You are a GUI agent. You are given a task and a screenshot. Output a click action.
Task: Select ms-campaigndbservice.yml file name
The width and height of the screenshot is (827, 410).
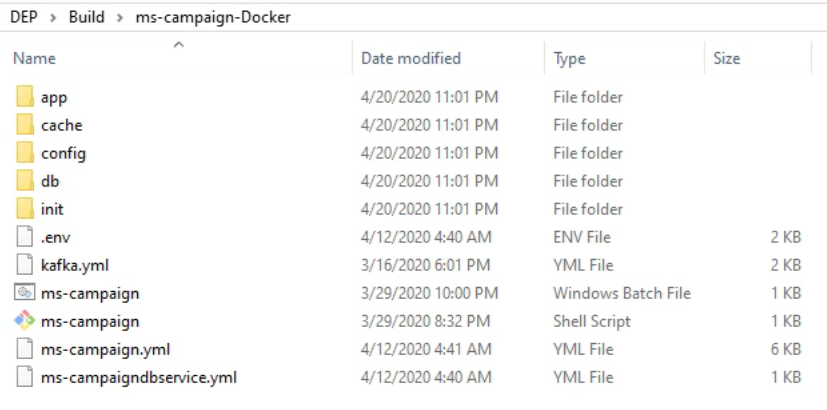coord(138,377)
